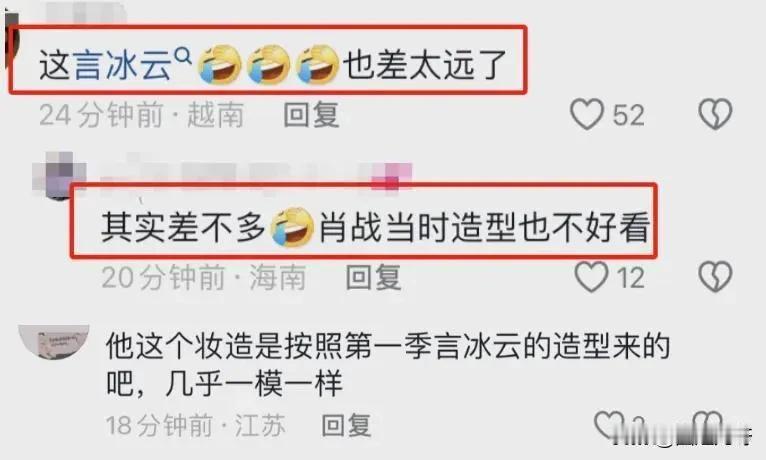Tap the search magnifier next to 言冰云
The height and width of the screenshot is (460, 766).
click(183, 56)
